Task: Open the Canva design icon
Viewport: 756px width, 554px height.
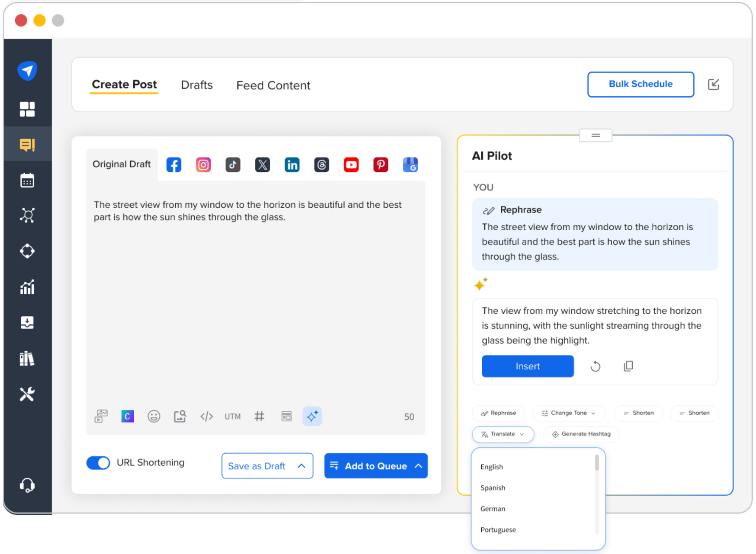Action: click(x=128, y=416)
